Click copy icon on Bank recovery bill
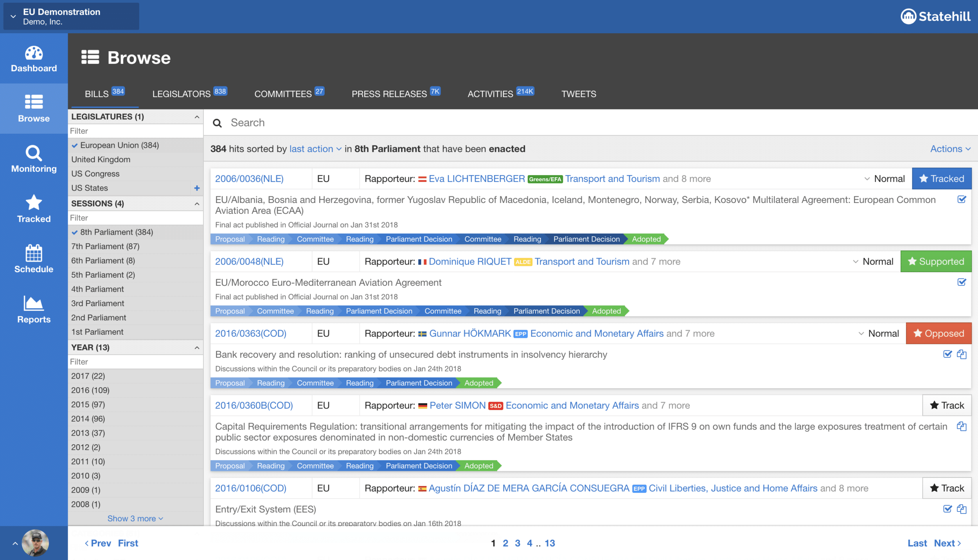The width and height of the screenshot is (978, 560). (962, 354)
